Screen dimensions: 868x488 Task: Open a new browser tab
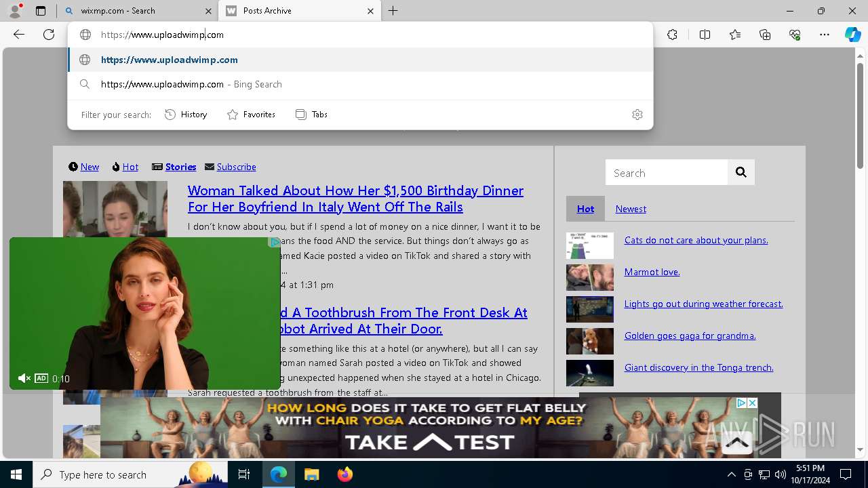(393, 11)
